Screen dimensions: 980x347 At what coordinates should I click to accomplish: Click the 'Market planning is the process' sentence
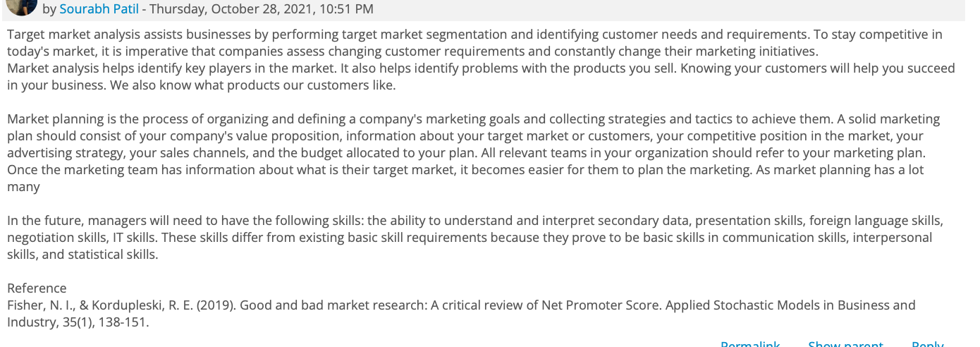click(x=474, y=119)
